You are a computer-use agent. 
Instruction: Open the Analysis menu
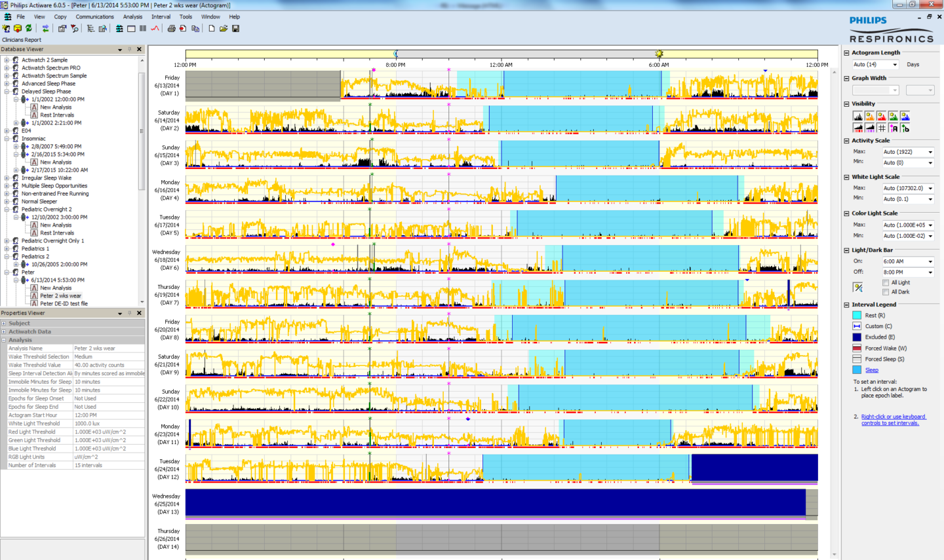tap(132, 17)
